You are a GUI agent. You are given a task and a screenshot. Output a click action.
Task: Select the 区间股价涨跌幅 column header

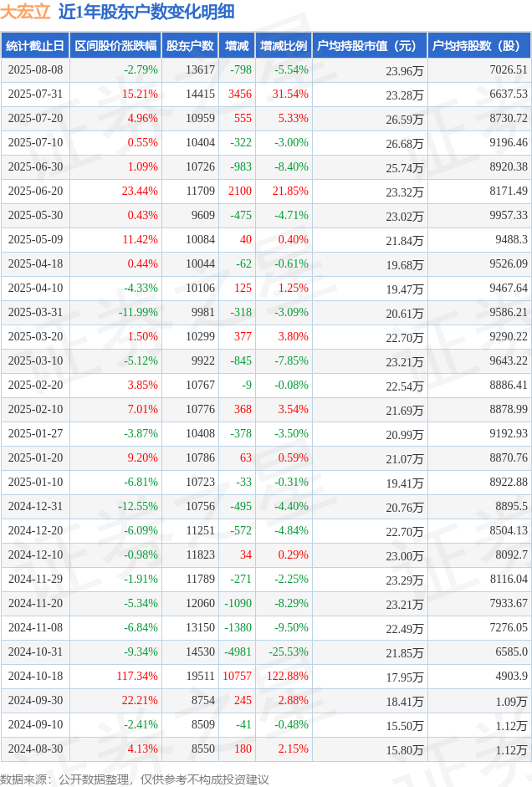click(115, 46)
